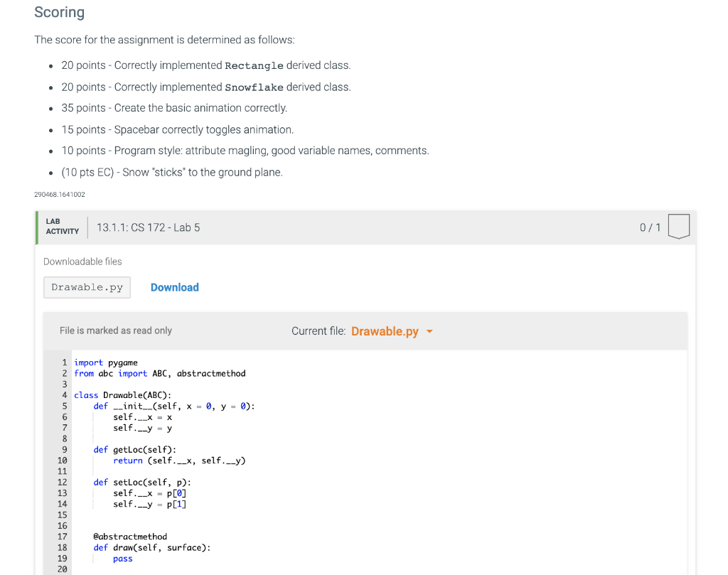The width and height of the screenshot is (728, 575).
Task: Click the Snowflake code text in the scoring list
Action: click(x=254, y=87)
